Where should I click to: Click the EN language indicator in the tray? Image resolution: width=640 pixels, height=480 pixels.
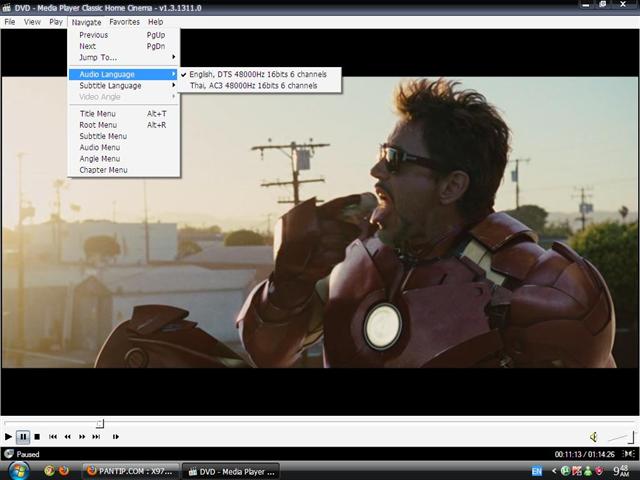pos(537,471)
